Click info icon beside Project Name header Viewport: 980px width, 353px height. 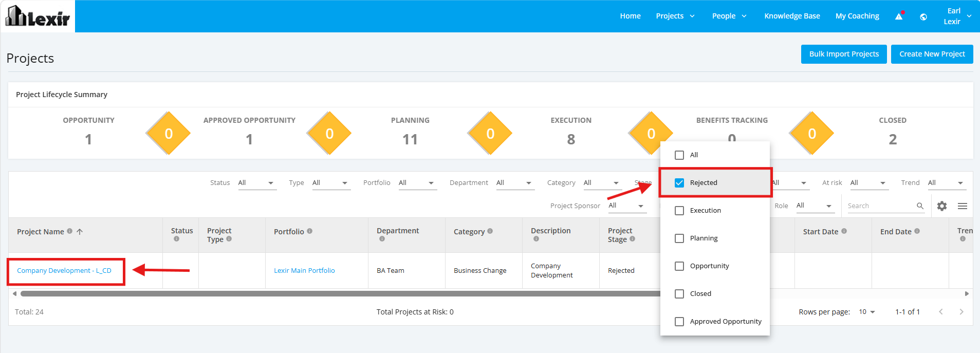[x=70, y=231]
